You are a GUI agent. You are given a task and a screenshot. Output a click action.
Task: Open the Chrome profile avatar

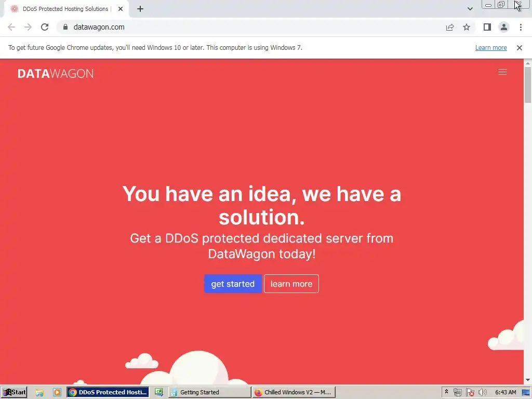click(504, 27)
